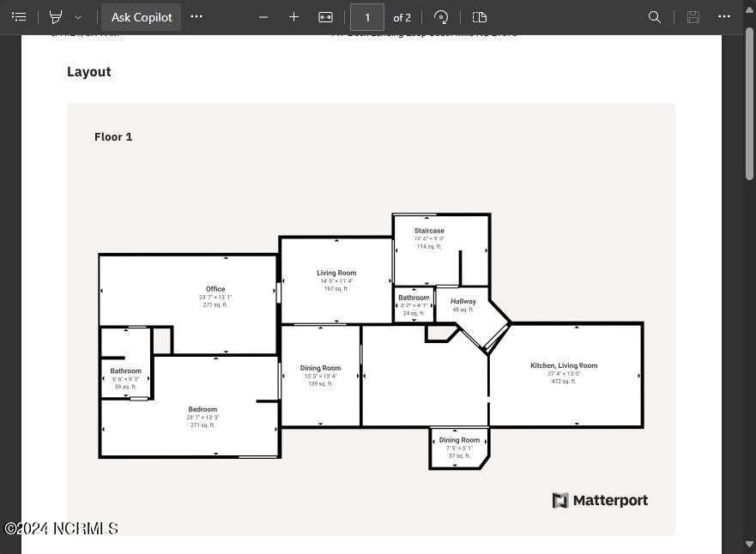Image resolution: width=756 pixels, height=554 pixels.
Task: Open the table of contents panel
Action: point(19,17)
